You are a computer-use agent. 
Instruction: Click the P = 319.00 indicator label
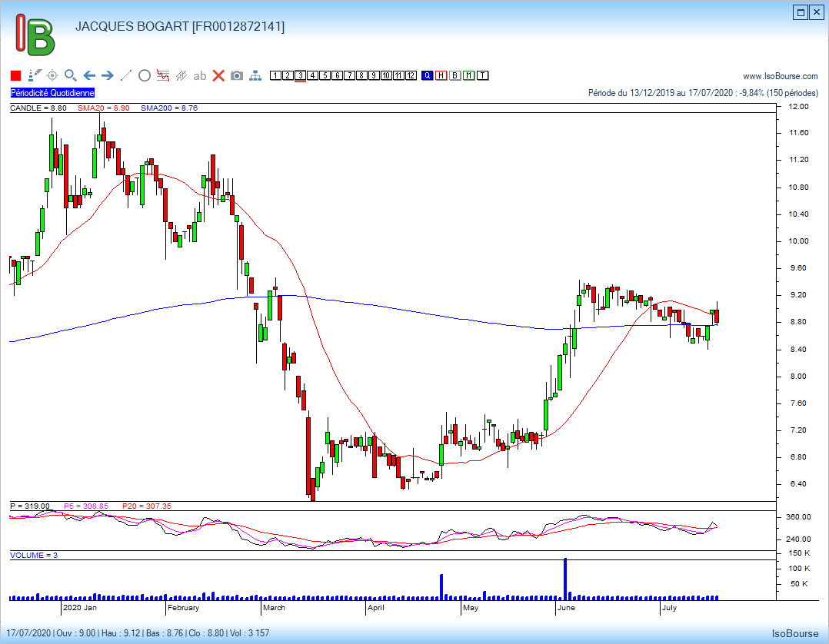click(29, 506)
